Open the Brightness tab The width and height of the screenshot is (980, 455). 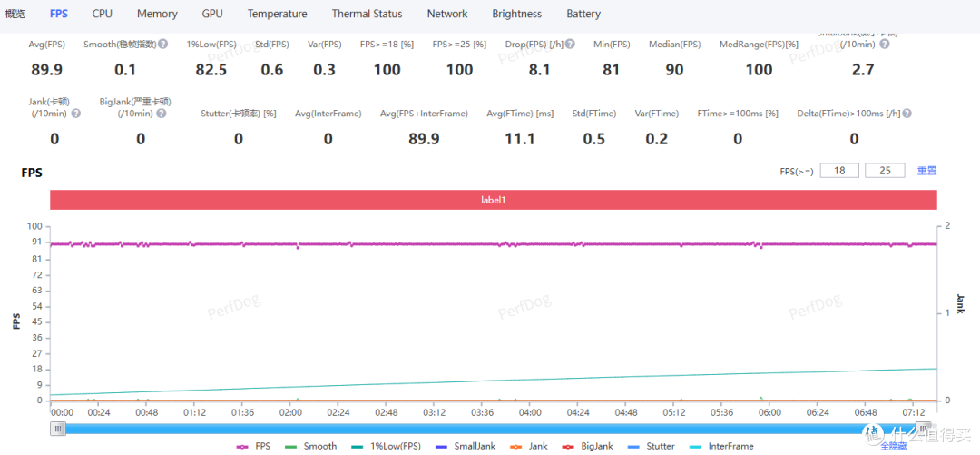coord(517,13)
